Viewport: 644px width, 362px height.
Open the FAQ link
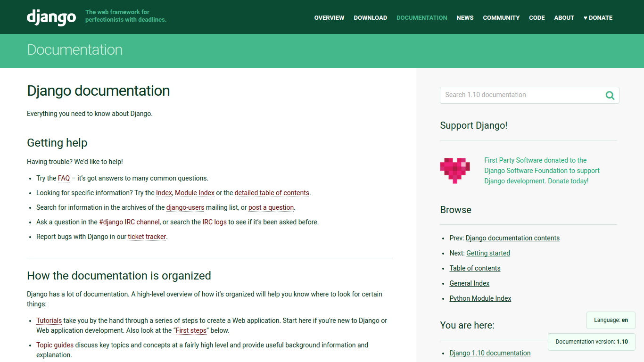point(64,178)
